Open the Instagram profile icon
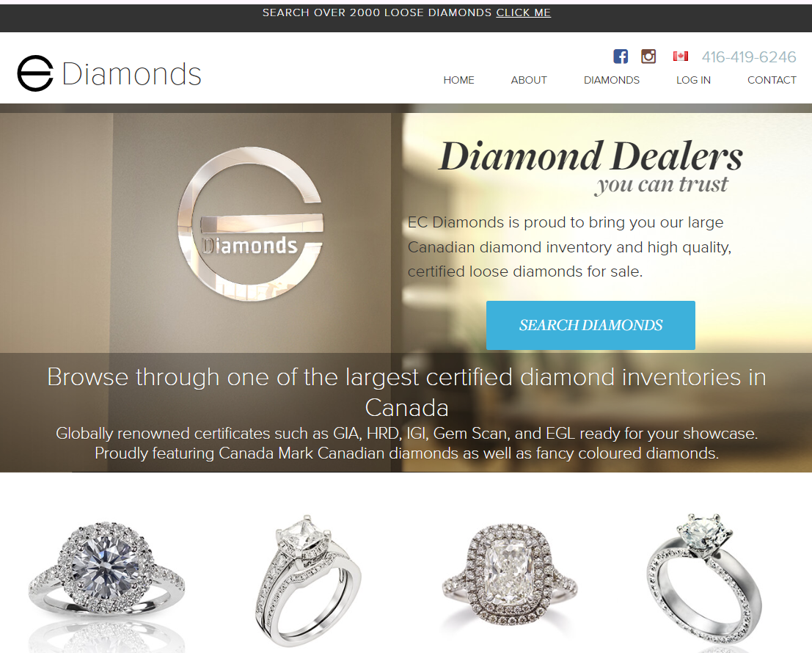 pos(648,56)
